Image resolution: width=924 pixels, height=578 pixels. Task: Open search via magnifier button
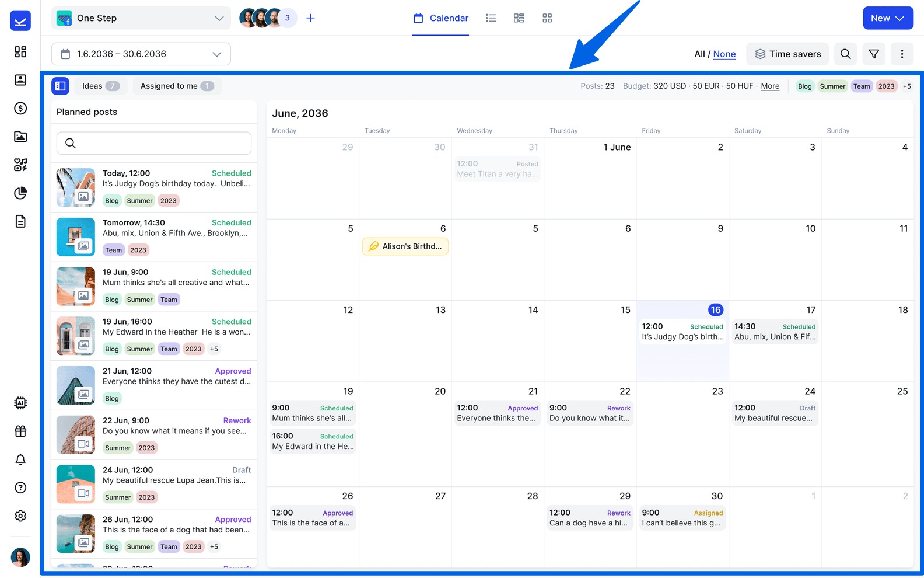pyautogui.click(x=845, y=54)
